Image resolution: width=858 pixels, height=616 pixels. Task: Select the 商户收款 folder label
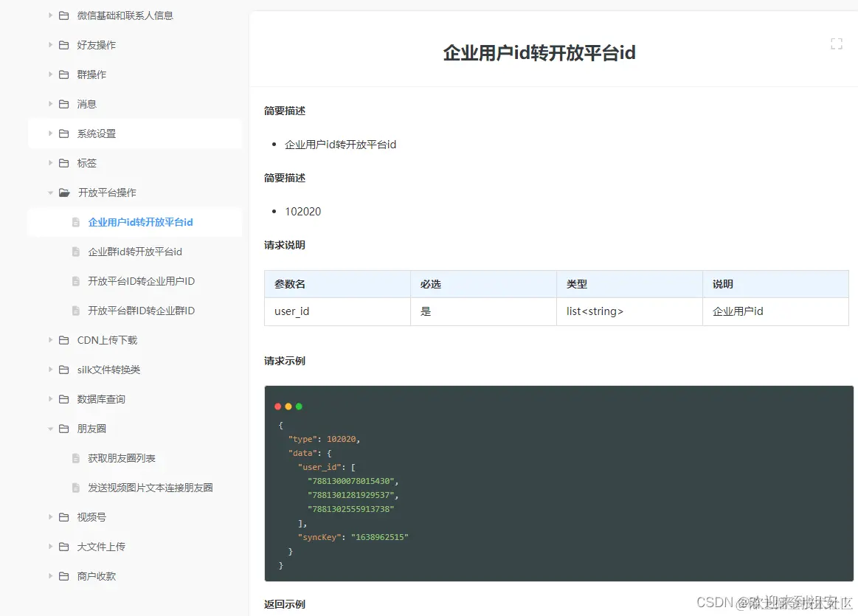[x=97, y=577]
